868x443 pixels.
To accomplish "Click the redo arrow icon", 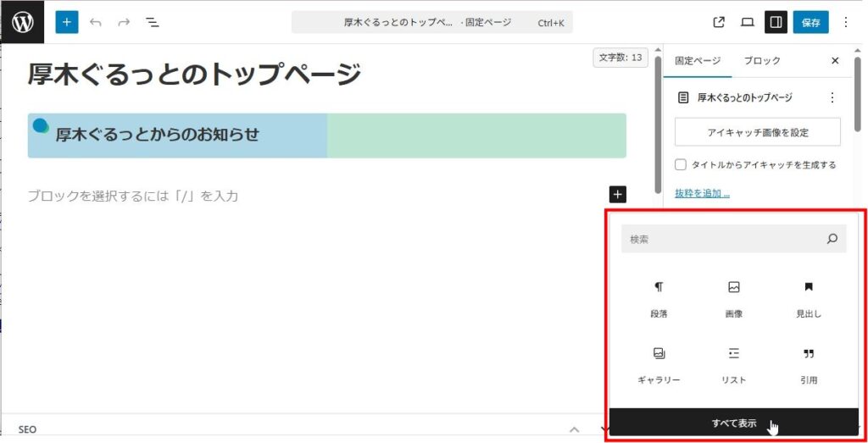I will pos(124,23).
